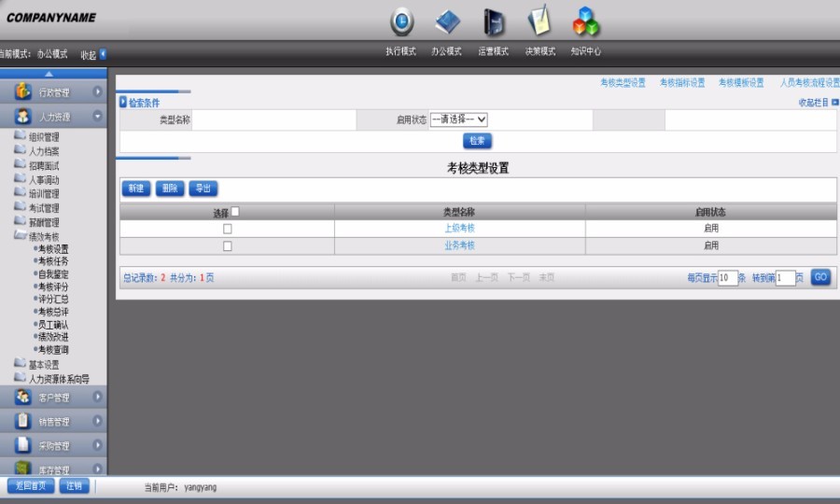The height and width of the screenshot is (504, 840).
Task: Open the 业务考核 type link
Action: tap(459, 245)
